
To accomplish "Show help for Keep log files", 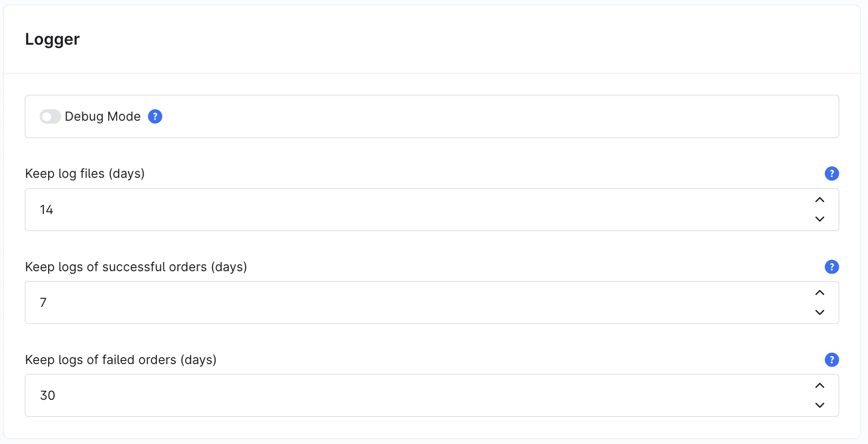I will [x=831, y=173].
